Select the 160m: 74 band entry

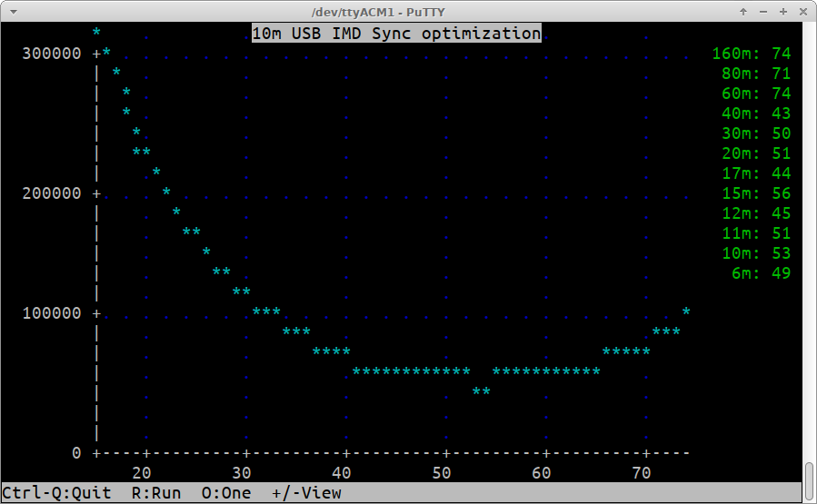click(x=751, y=54)
